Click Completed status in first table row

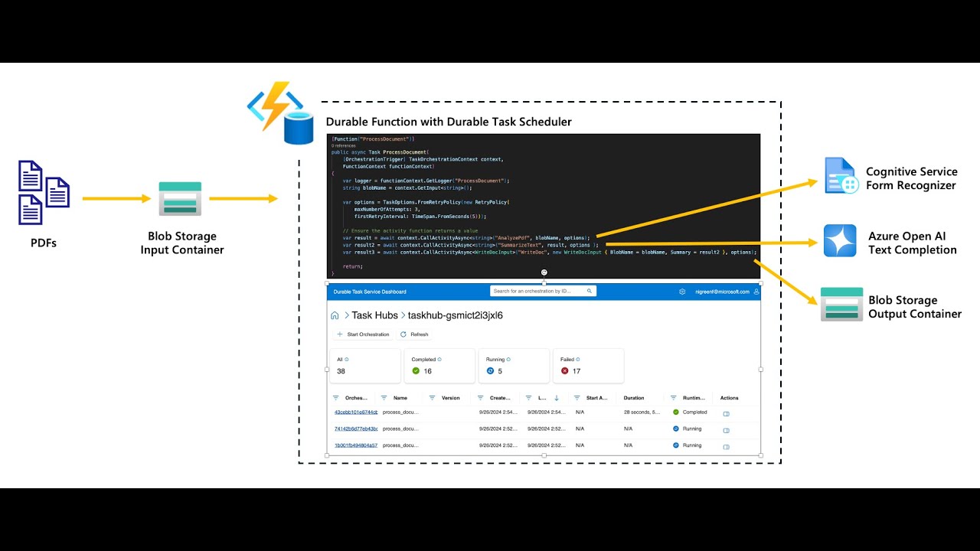[690, 412]
